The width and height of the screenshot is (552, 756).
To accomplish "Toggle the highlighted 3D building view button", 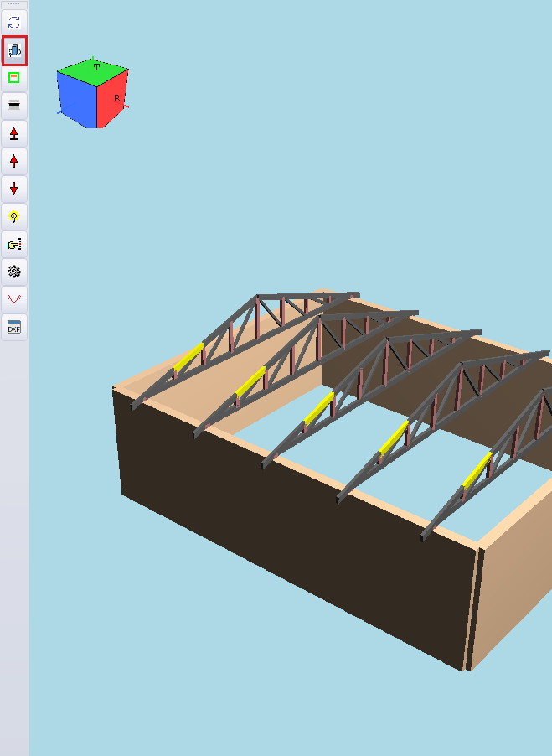I will coord(14,50).
